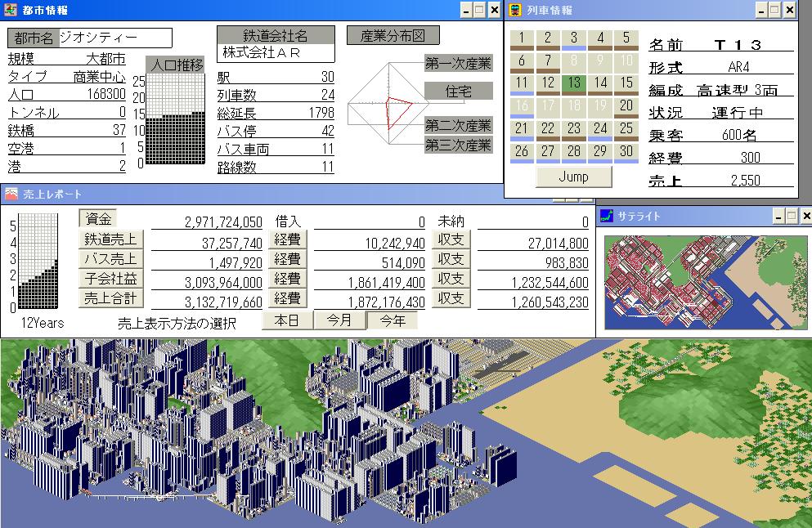The width and height of the screenshot is (812, 528).
Task: Close the 都市情報 window
Action: pyautogui.click(x=495, y=10)
